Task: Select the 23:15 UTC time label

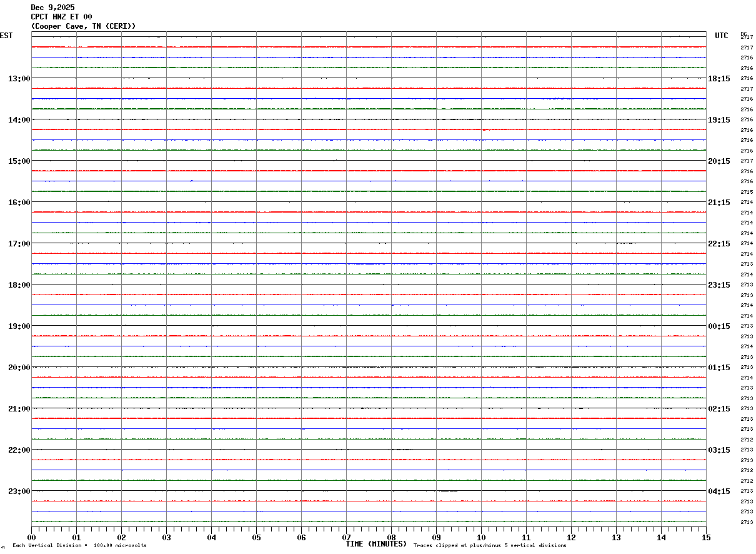Action: (x=719, y=285)
